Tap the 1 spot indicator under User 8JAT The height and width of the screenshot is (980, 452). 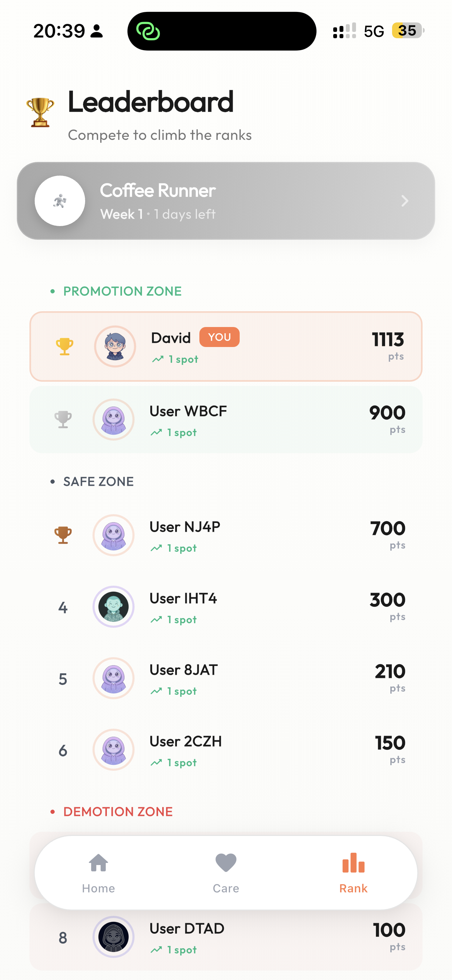174,691
